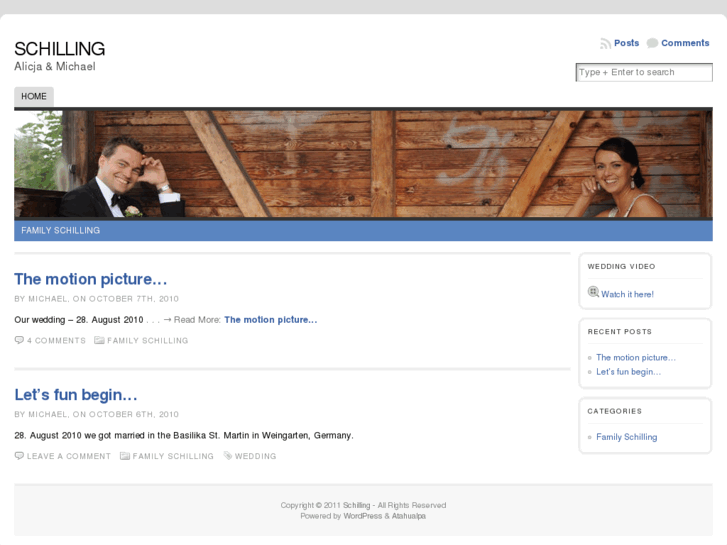Follow Read More: The motion picture… link
The height and width of the screenshot is (545, 727).
[x=271, y=320]
